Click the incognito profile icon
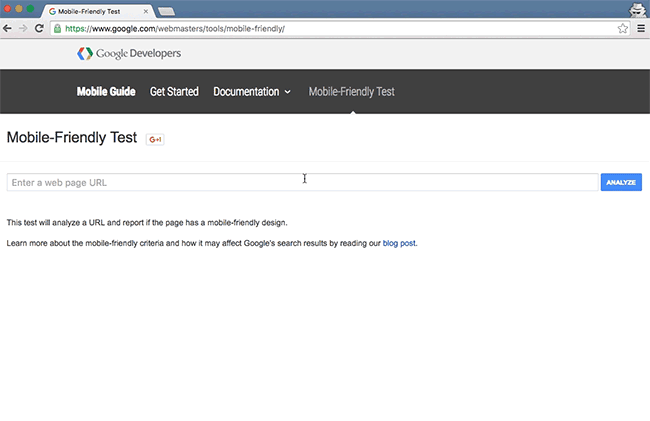 (637, 10)
